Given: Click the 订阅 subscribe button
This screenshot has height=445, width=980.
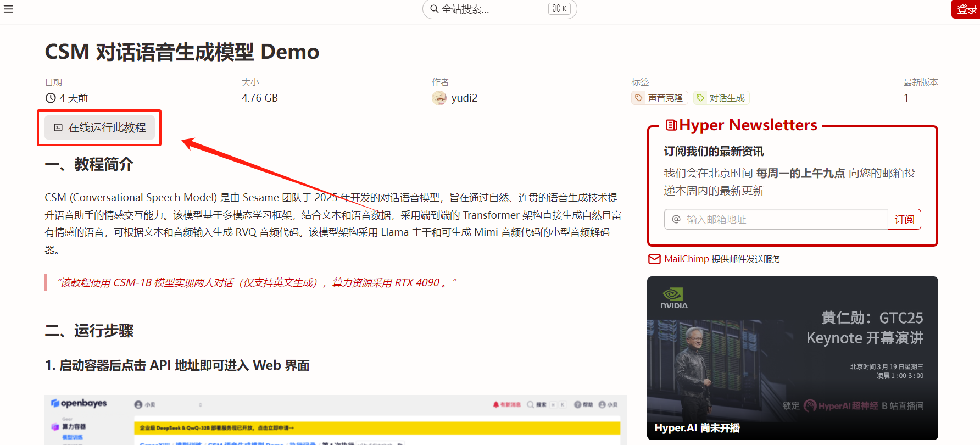Looking at the screenshot, I should point(904,219).
